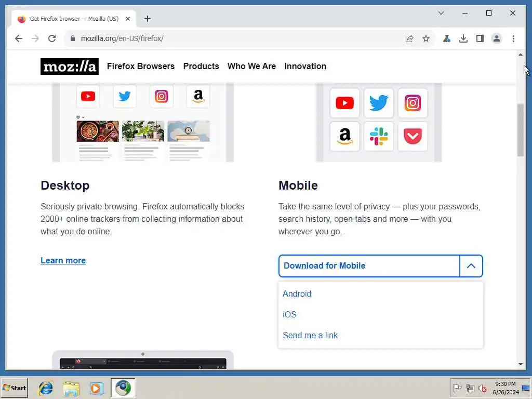Select the Get Firefox browser tab

74,19
